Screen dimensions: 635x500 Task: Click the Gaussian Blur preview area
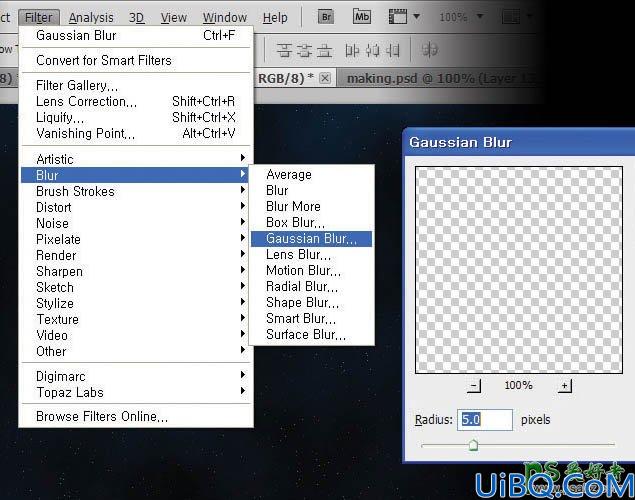519,270
